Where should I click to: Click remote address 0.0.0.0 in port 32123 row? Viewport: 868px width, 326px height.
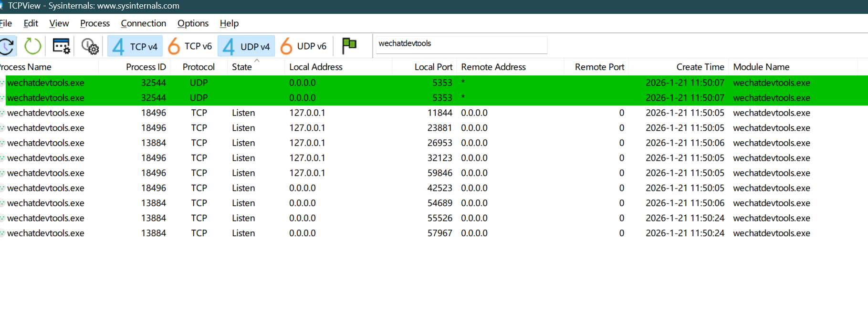474,158
